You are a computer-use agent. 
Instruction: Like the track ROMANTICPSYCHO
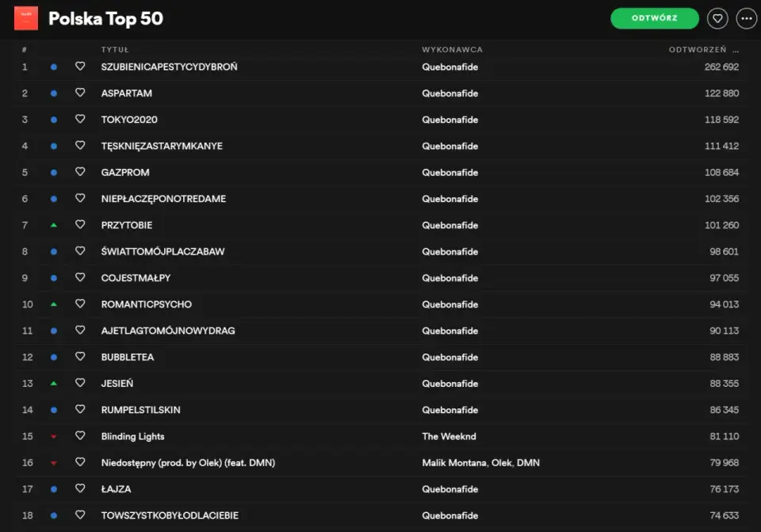[80, 304]
